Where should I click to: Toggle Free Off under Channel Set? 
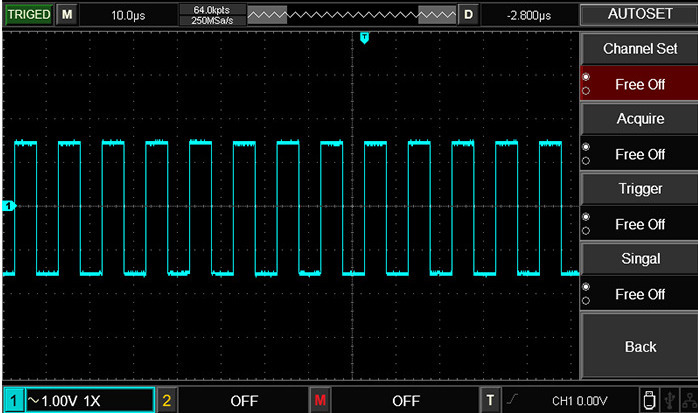pyautogui.click(x=640, y=84)
